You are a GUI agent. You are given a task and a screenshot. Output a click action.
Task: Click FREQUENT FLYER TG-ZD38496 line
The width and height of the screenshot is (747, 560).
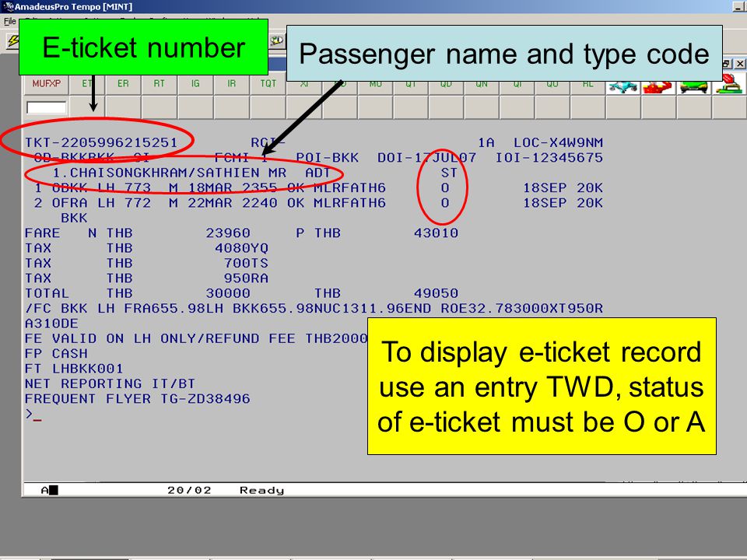click(x=138, y=398)
